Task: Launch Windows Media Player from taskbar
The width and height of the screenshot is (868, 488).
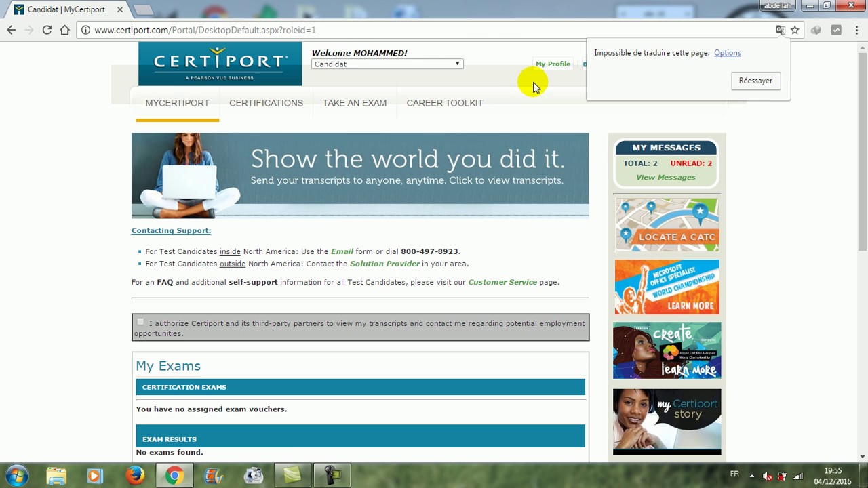Action: 94,476
